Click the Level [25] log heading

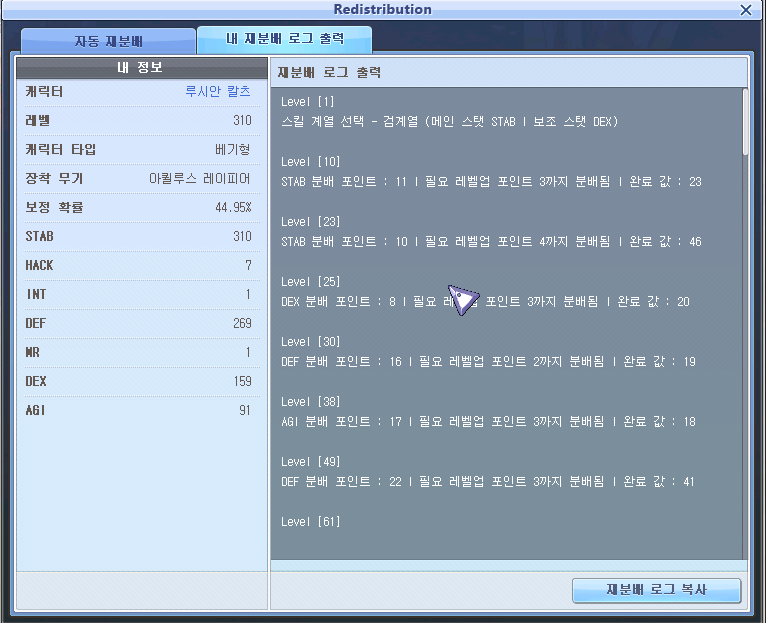[x=311, y=282]
